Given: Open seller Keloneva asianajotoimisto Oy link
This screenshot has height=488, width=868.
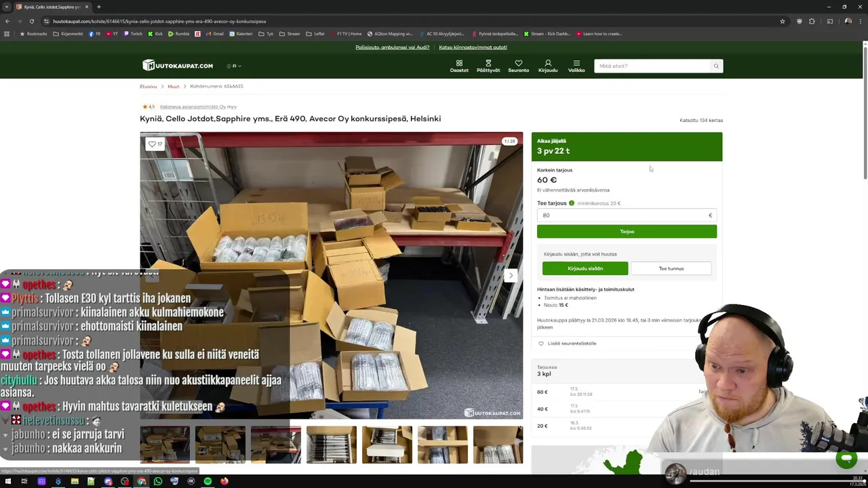Looking at the screenshot, I should coord(193,106).
